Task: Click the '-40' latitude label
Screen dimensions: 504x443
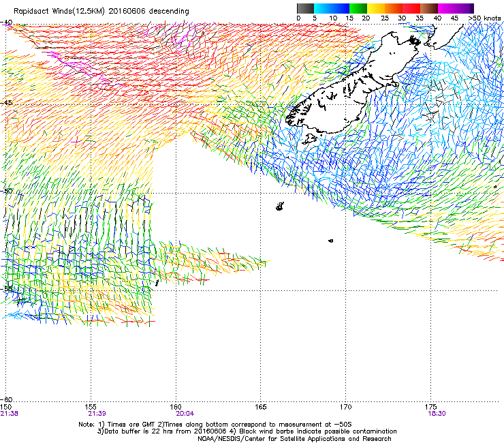Action: pyautogui.click(x=6, y=22)
